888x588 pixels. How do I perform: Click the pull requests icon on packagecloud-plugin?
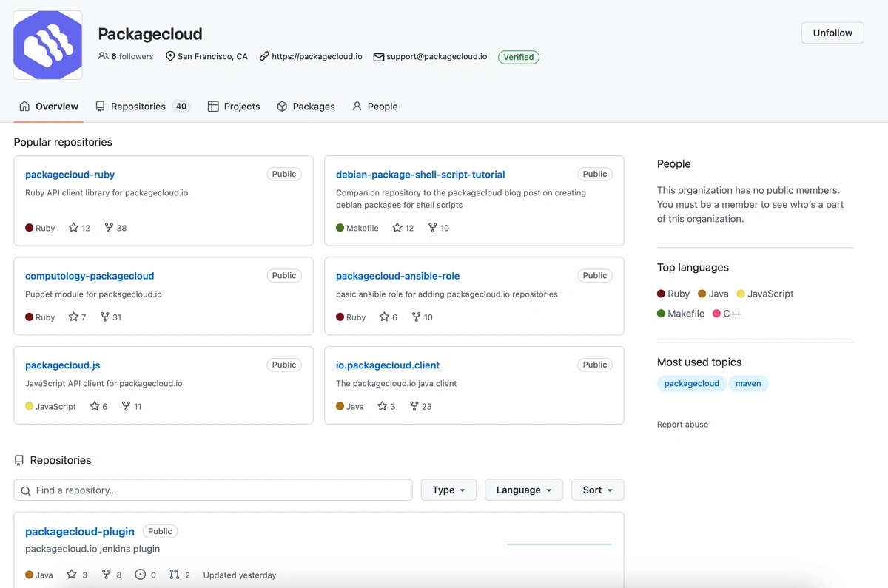(173, 574)
